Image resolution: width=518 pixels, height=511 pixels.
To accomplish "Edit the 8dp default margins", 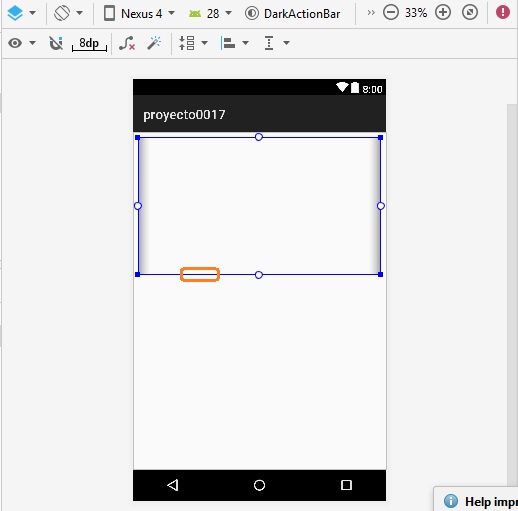I will point(89,44).
